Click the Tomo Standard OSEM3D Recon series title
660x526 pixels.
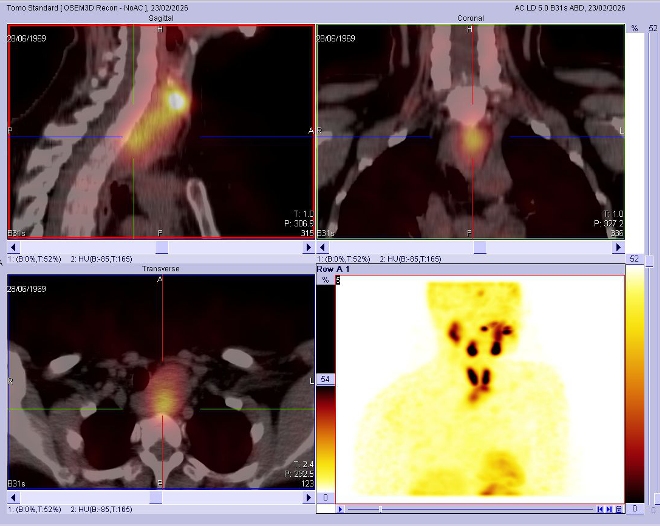(97, 8)
